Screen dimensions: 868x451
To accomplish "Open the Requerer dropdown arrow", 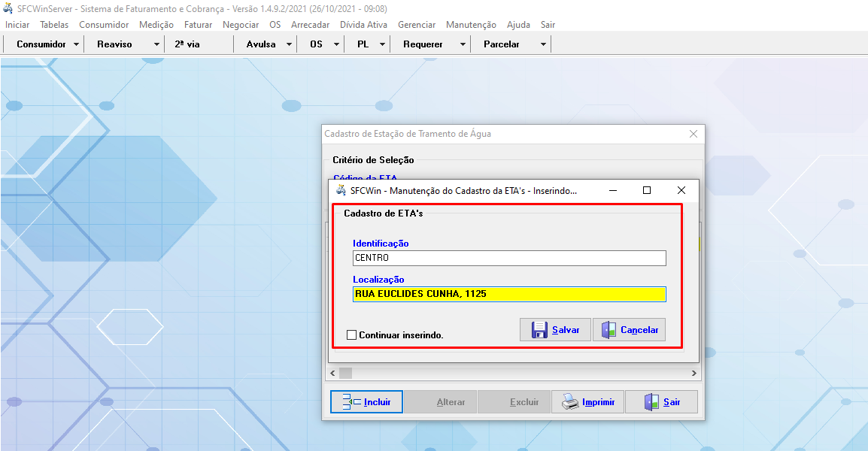I will [x=463, y=44].
